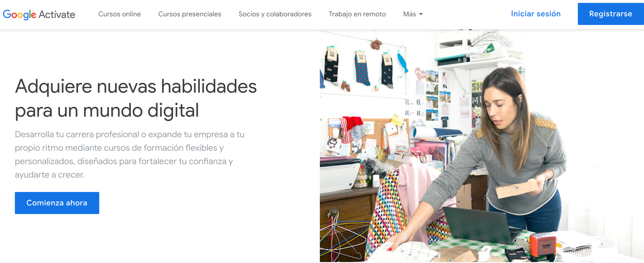Go to Cursos presenciales

pyautogui.click(x=189, y=14)
